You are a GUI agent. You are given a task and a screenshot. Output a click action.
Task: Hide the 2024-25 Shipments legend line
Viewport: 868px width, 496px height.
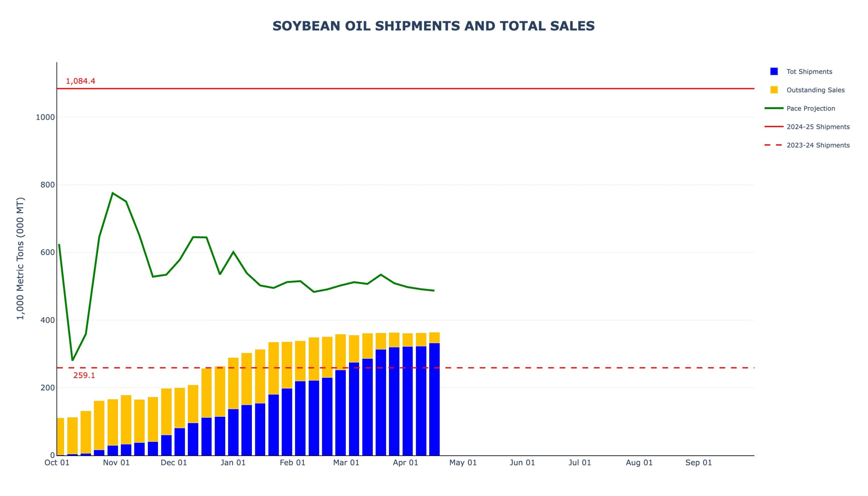[818, 127]
